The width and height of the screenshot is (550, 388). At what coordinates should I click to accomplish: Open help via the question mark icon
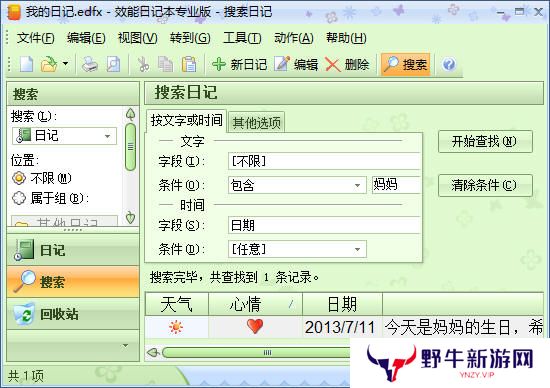(449, 65)
